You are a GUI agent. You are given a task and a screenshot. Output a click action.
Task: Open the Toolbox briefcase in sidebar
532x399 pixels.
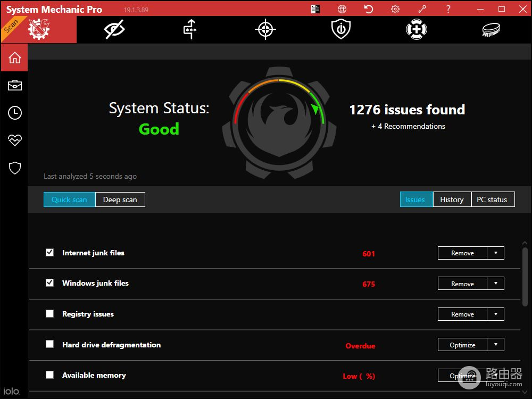pyautogui.click(x=14, y=85)
